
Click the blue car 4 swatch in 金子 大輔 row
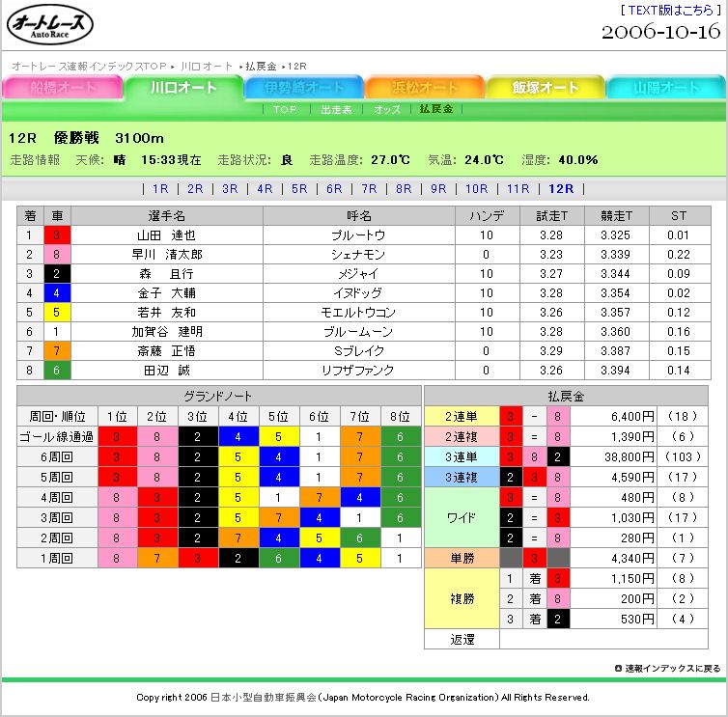pos(57,293)
